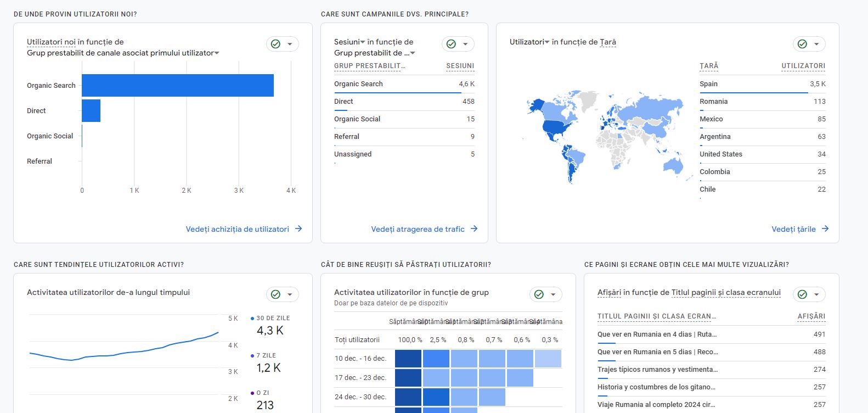Open 'Vedeți atragerea de trafic' link
This screenshot has height=413, width=868.
point(424,229)
